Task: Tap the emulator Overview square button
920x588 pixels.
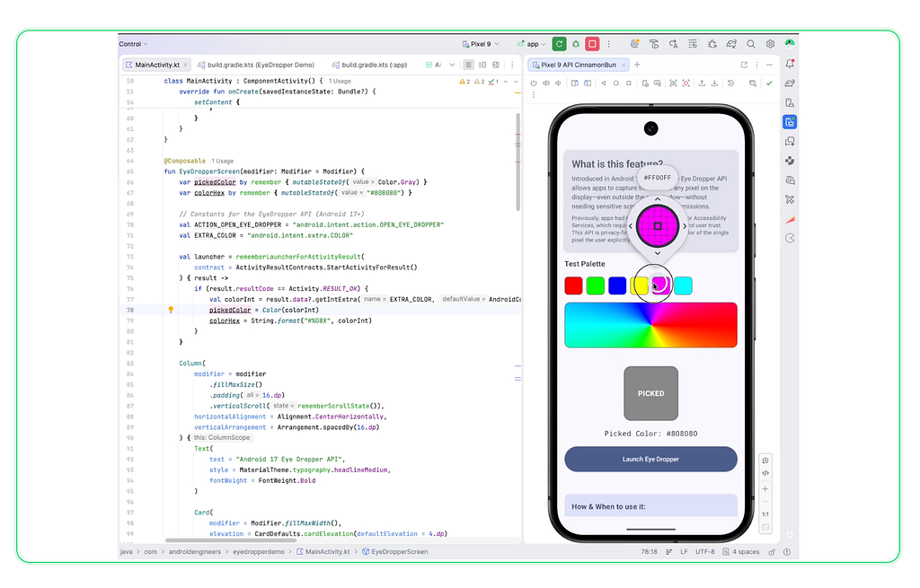Action: click(x=628, y=83)
